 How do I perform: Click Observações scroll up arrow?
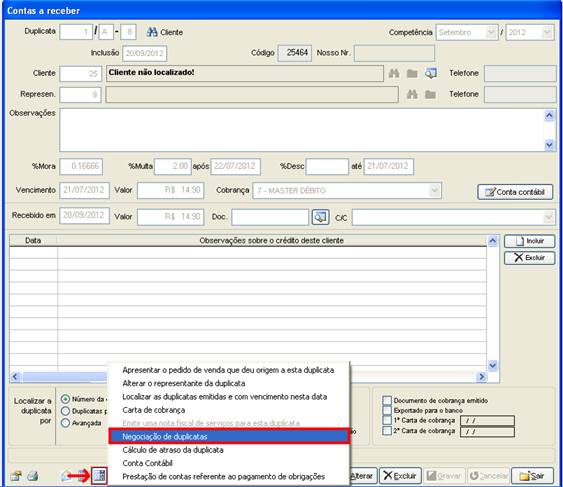tap(549, 115)
